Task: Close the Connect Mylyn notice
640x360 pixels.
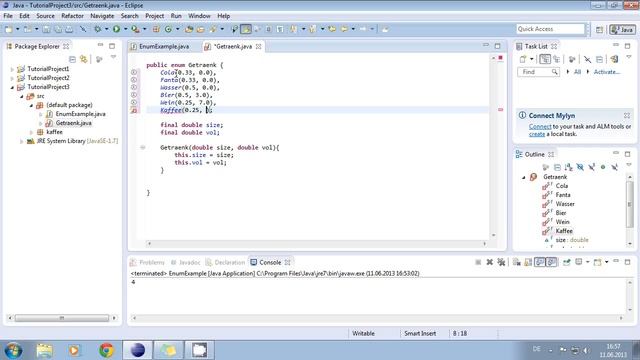Action: pyautogui.click(x=627, y=116)
